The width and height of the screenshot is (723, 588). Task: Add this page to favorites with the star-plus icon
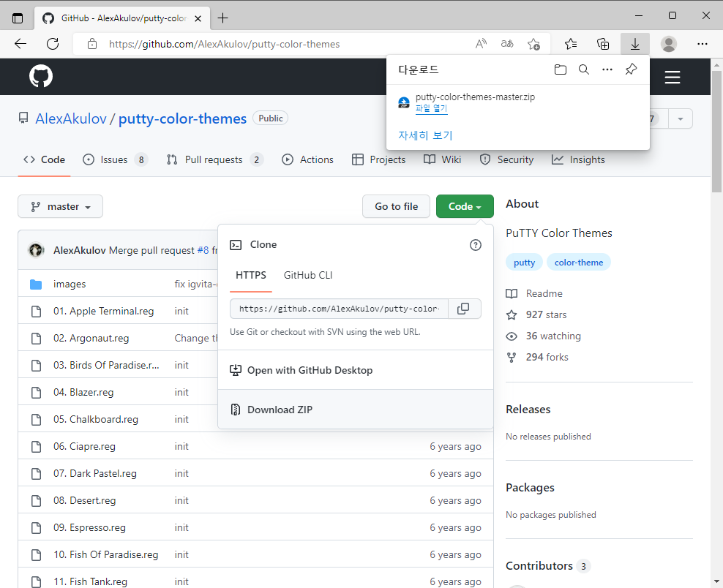[x=534, y=44]
